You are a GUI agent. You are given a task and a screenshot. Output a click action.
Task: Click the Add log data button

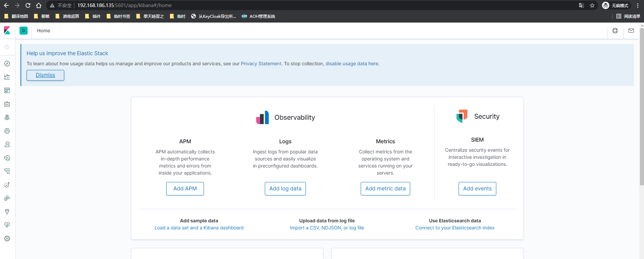coord(285,189)
